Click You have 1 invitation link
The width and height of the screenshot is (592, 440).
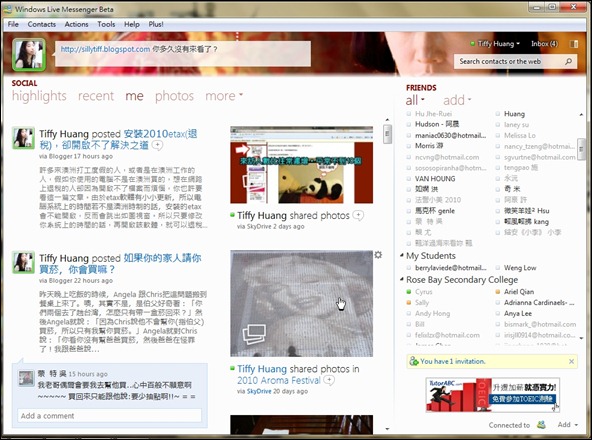pyautogui.click(x=453, y=361)
